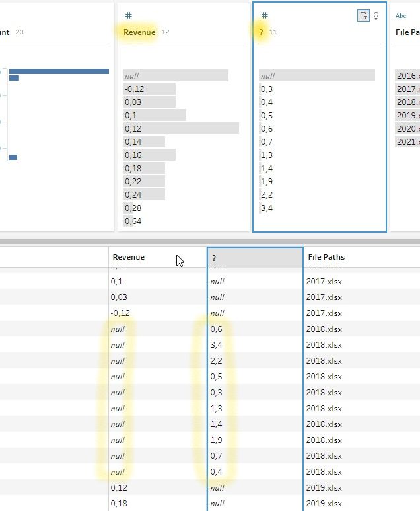Viewport: 420px width, 511px height.
Task: Select the 0,5 value in the ? profile card
Action: pos(267,116)
